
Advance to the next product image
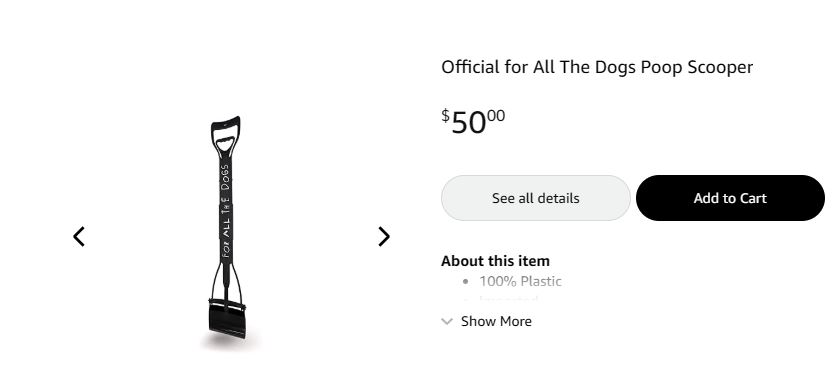point(384,236)
